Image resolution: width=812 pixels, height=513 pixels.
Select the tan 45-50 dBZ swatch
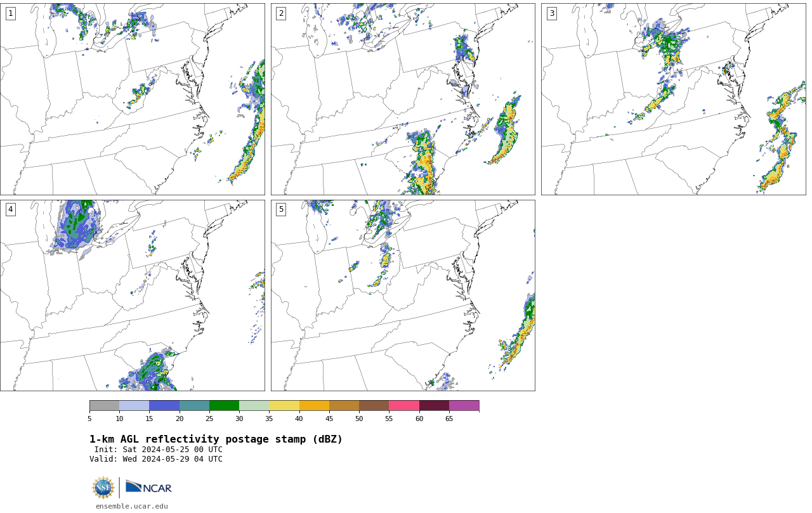point(344,406)
